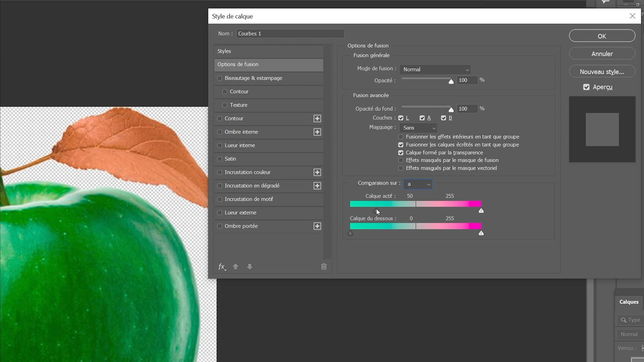
Task: Move effect down arrow icon
Action: click(250, 266)
